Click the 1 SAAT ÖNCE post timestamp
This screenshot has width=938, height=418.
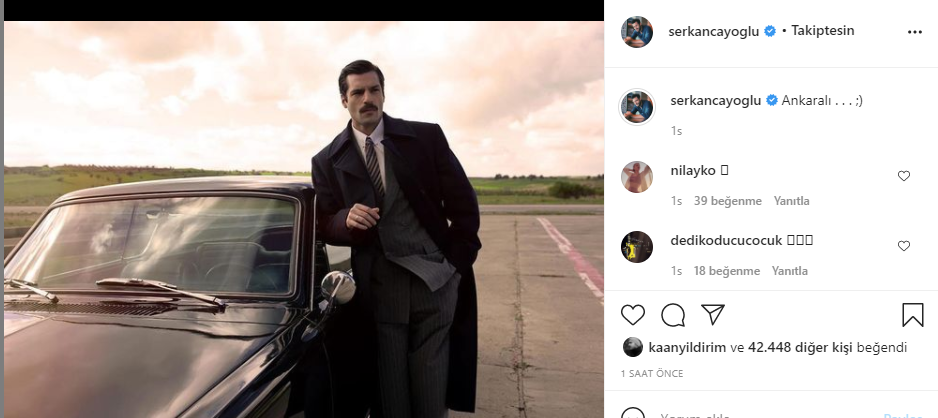coord(652,373)
